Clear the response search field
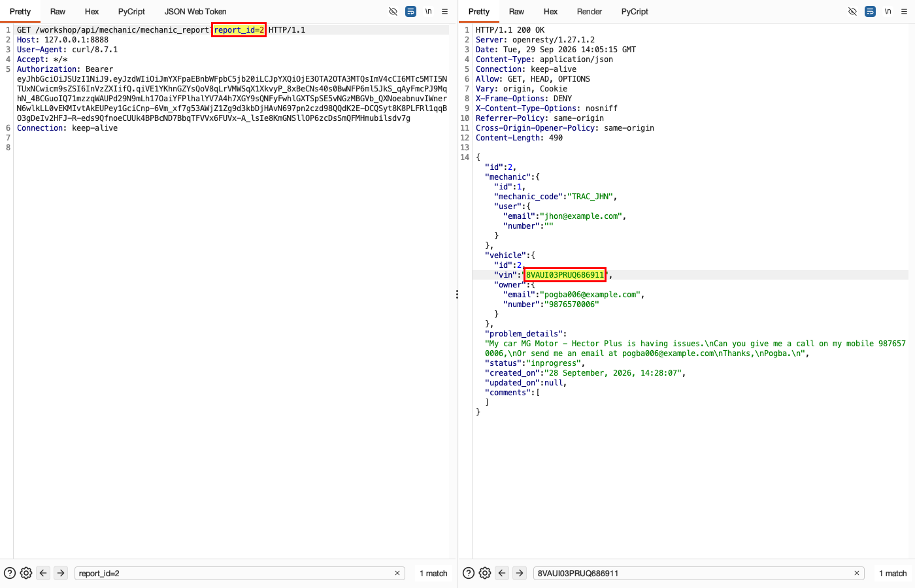This screenshot has width=915, height=588. pos(857,573)
